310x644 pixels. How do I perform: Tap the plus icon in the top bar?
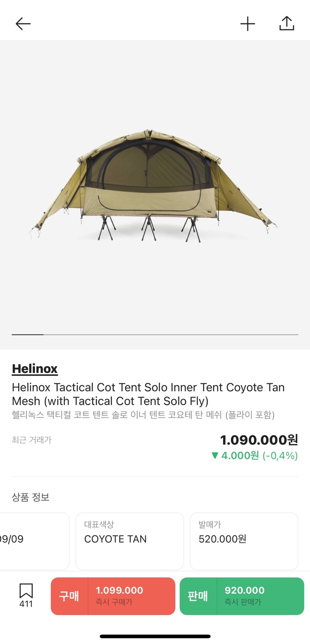(248, 24)
